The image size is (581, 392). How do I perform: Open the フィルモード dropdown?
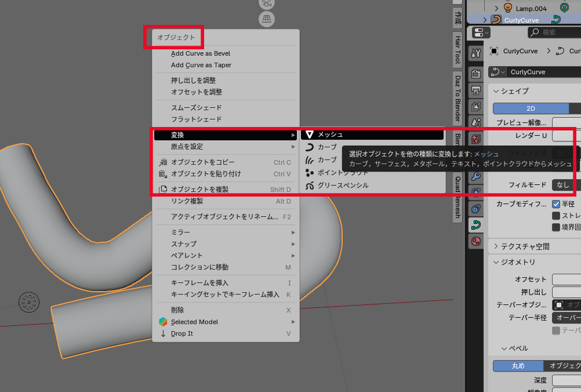[565, 185]
